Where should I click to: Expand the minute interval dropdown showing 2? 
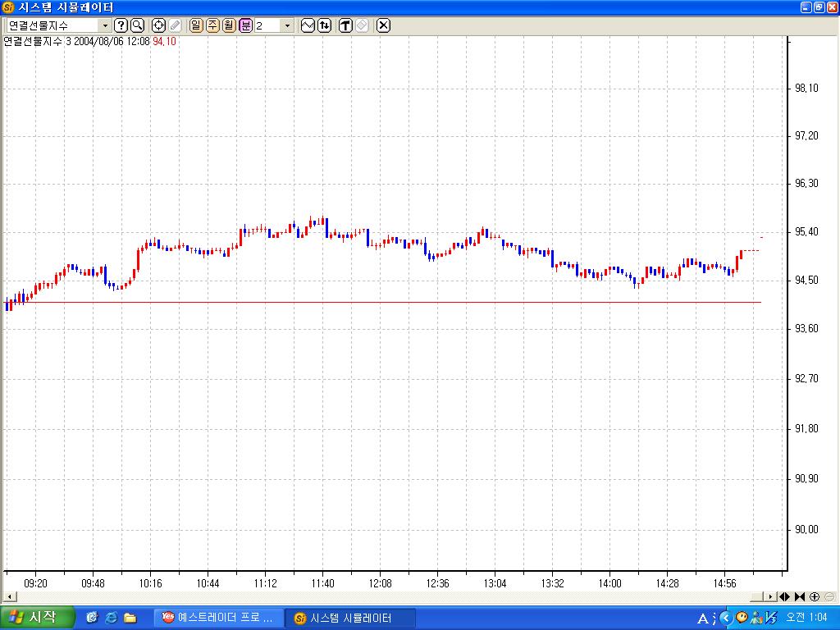point(287,25)
